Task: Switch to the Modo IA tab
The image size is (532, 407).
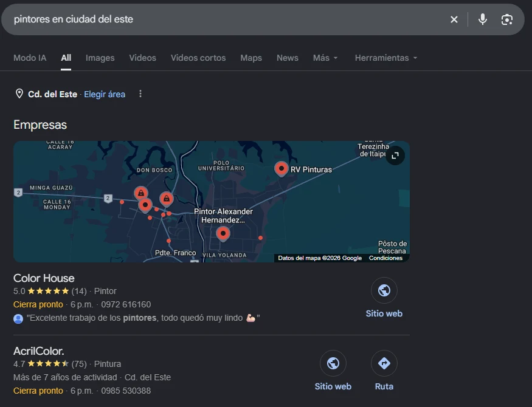Action: [30, 58]
